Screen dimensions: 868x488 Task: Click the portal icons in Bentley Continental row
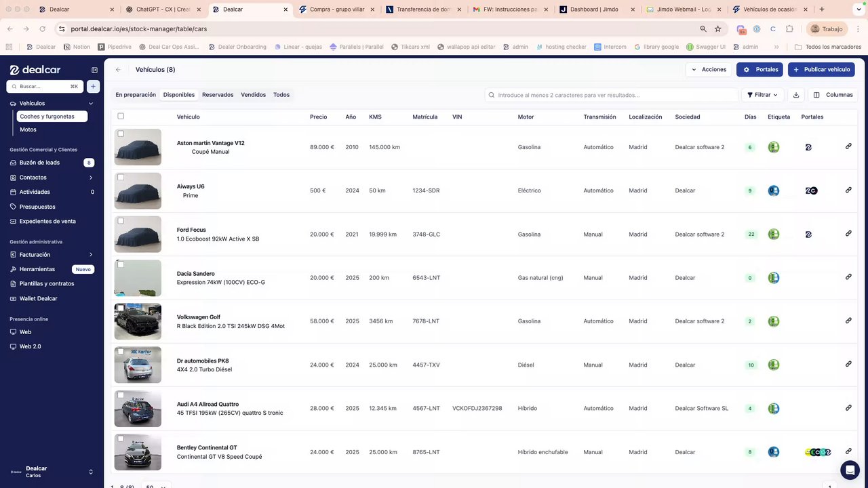(x=818, y=452)
